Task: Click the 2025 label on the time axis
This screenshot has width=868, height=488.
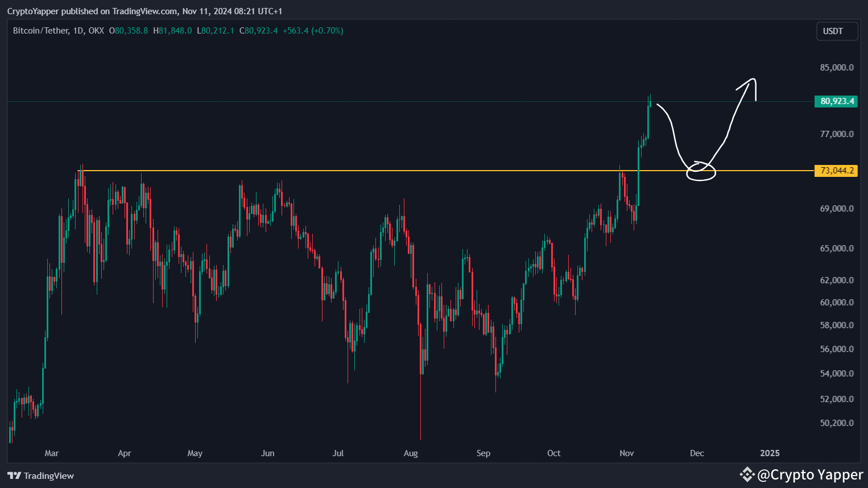Action: tap(769, 453)
